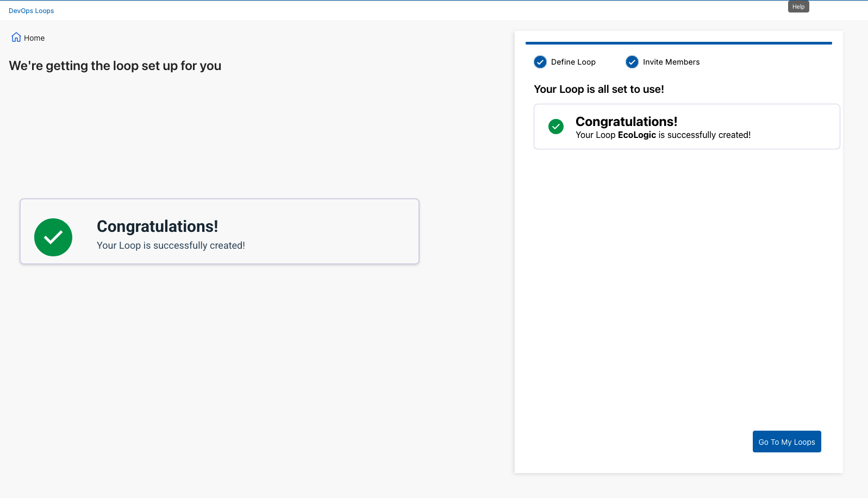Image resolution: width=868 pixels, height=498 pixels.
Task: Click the large Congratulations heading on left
Action: (x=157, y=226)
